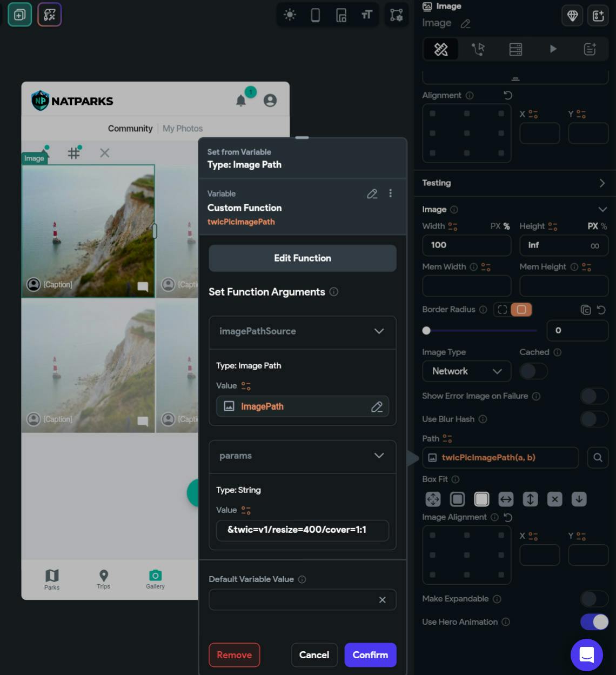The height and width of the screenshot is (675, 616).
Task: Adjust the Border Radius slider handle
Action: [426, 330]
